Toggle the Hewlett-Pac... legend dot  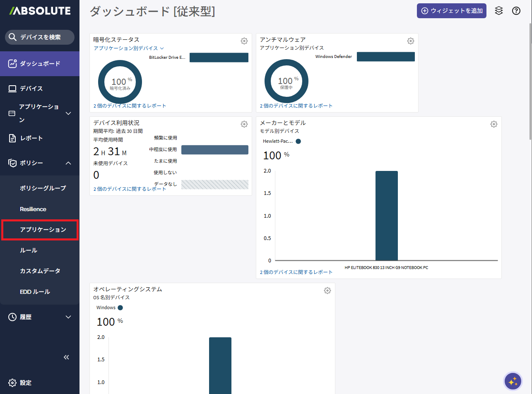point(298,142)
